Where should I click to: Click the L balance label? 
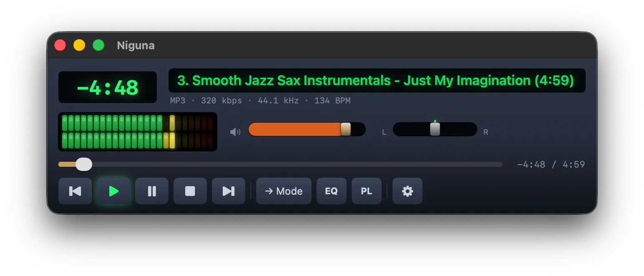[384, 132]
